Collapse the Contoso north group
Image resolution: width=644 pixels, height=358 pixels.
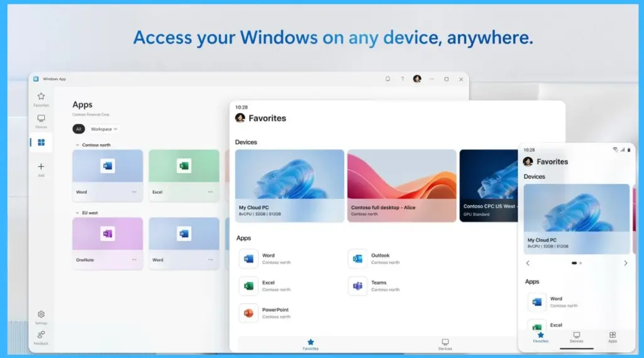point(77,145)
